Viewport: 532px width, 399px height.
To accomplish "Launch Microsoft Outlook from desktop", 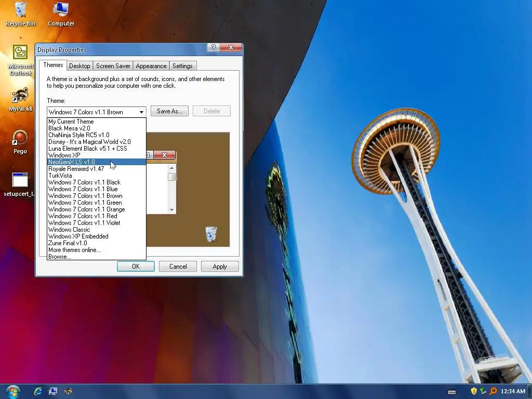I will click(20, 60).
